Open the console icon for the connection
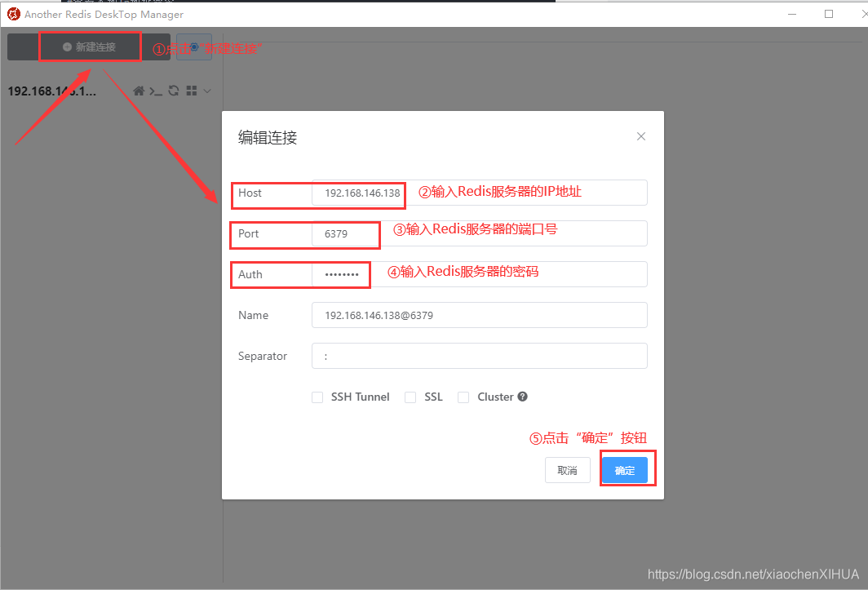The height and width of the screenshot is (590, 868). [156, 91]
